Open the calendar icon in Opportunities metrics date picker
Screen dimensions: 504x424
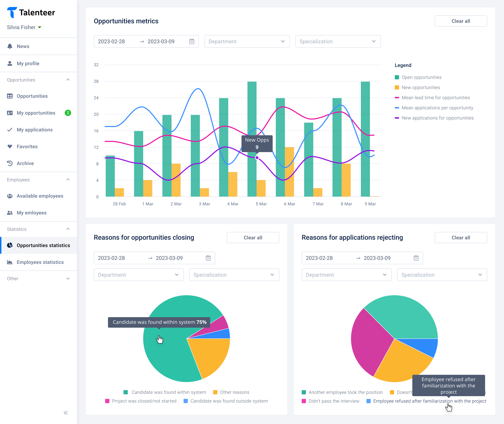point(192,41)
